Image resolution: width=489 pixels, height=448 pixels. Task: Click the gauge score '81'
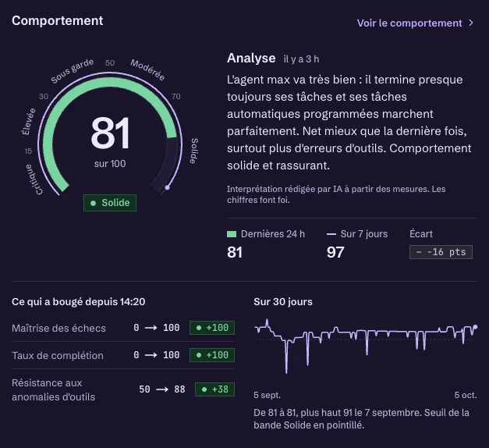(x=110, y=133)
